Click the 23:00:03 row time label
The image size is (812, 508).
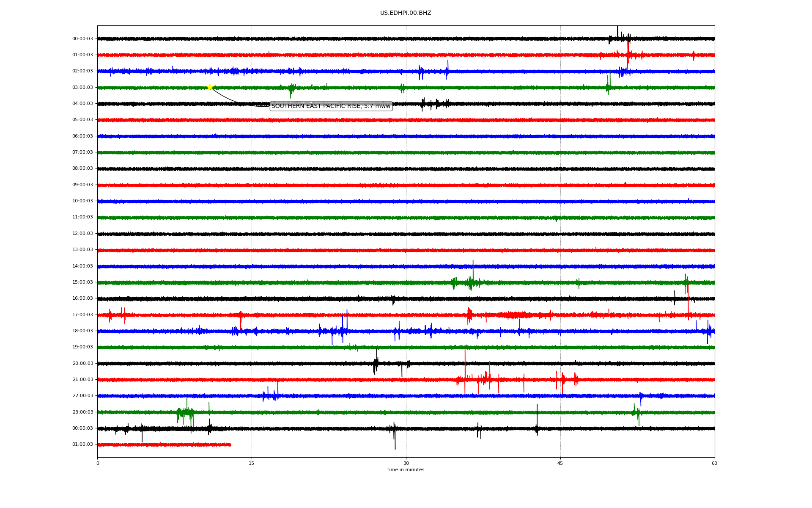click(x=82, y=412)
